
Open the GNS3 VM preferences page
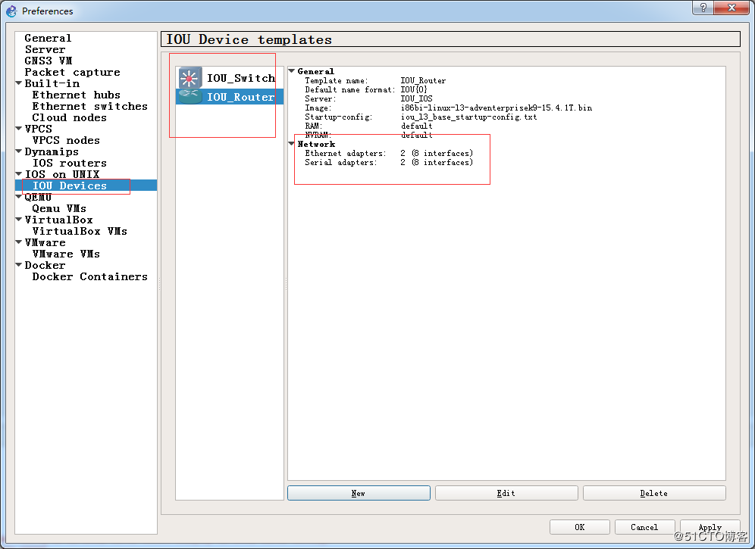(x=48, y=61)
